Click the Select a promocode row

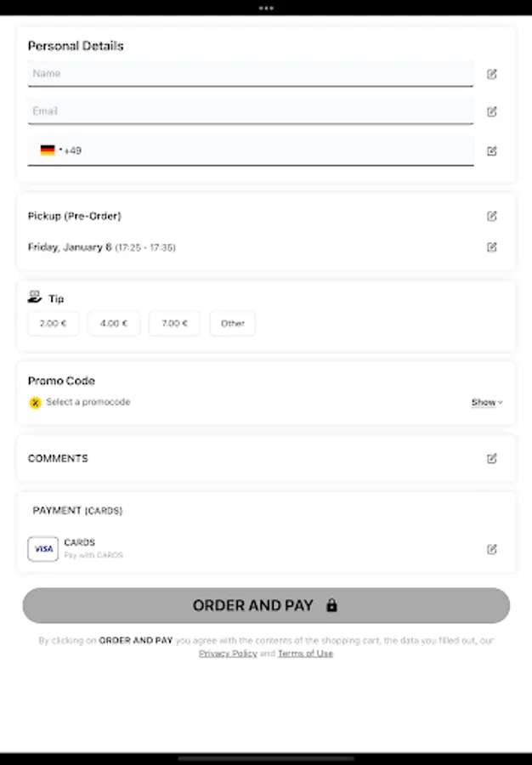coord(266,403)
